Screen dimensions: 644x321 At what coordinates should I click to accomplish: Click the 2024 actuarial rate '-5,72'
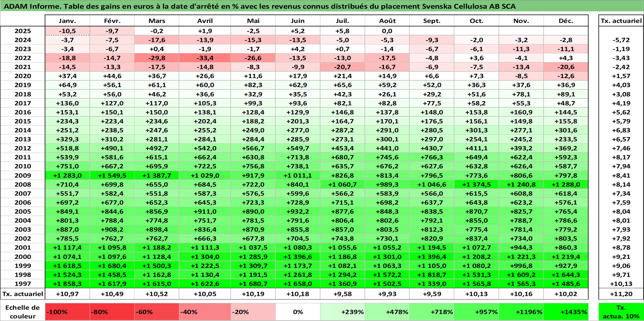pyautogui.click(x=621, y=40)
